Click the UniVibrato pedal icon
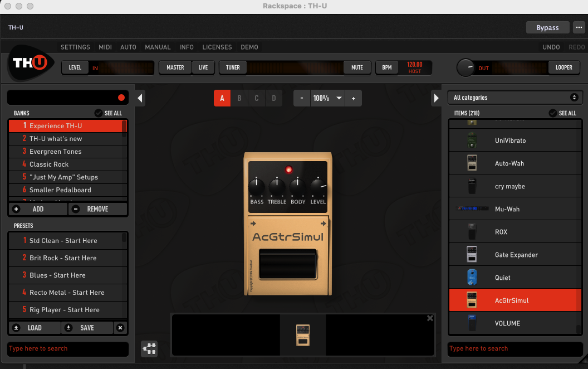The image size is (588, 369). [472, 140]
